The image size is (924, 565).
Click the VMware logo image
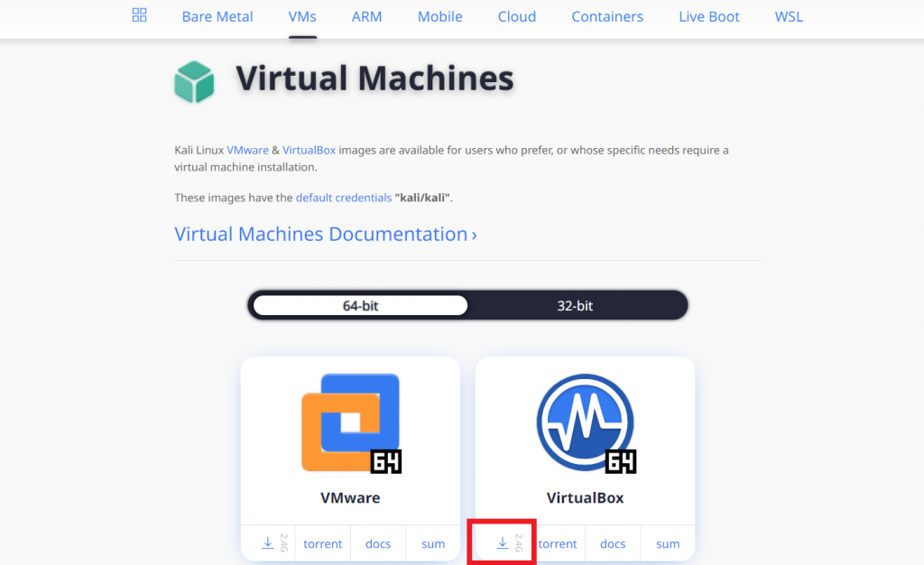pos(351,423)
